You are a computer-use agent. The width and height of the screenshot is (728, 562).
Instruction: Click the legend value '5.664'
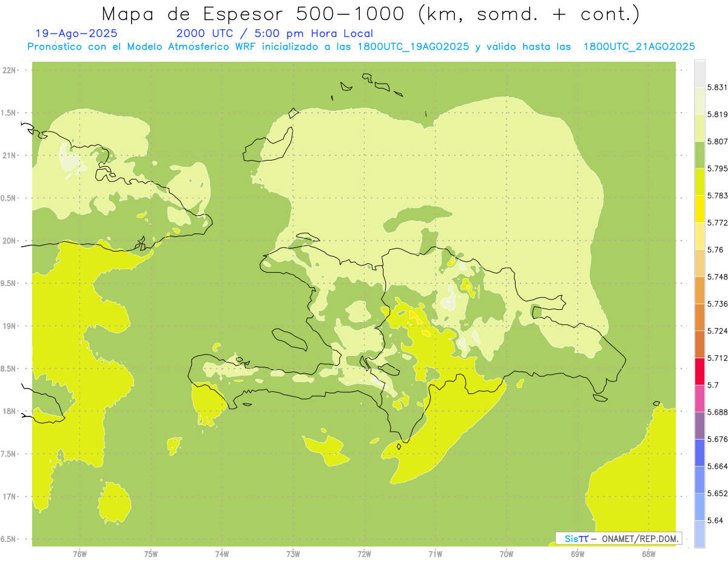[x=717, y=466]
